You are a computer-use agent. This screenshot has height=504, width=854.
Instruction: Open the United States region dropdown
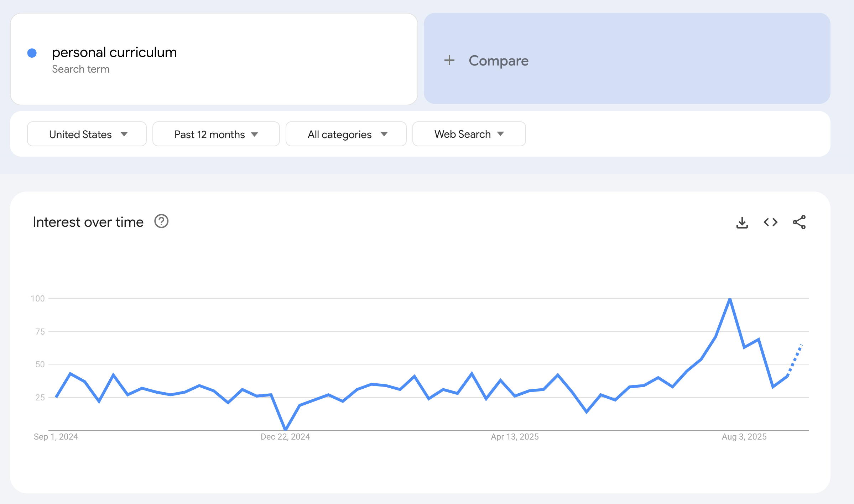(x=87, y=134)
